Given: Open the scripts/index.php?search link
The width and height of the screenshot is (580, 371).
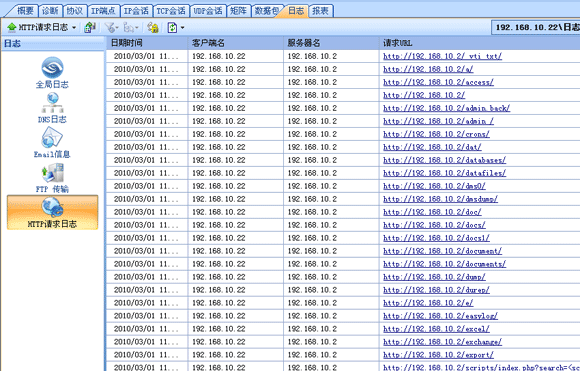Looking at the screenshot, I should tap(482, 367).
